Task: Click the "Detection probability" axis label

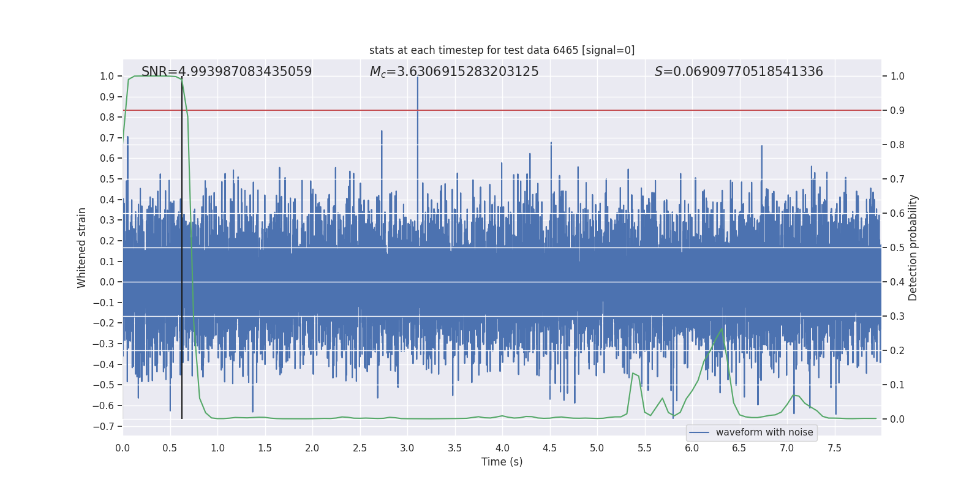Action: coord(913,247)
